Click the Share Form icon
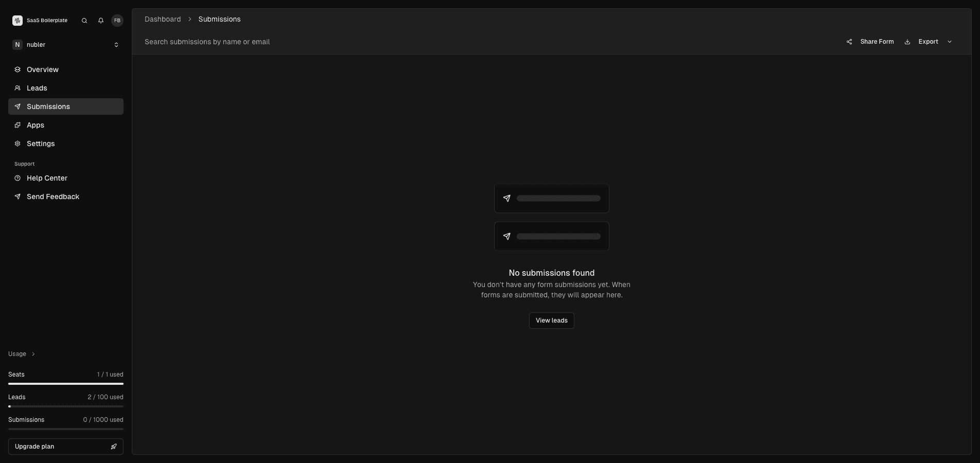The width and height of the screenshot is (980, 463). tap(849, 42)
